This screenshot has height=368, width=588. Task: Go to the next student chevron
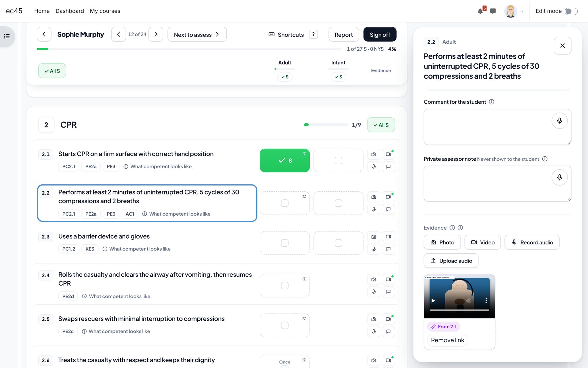point(156,34)
